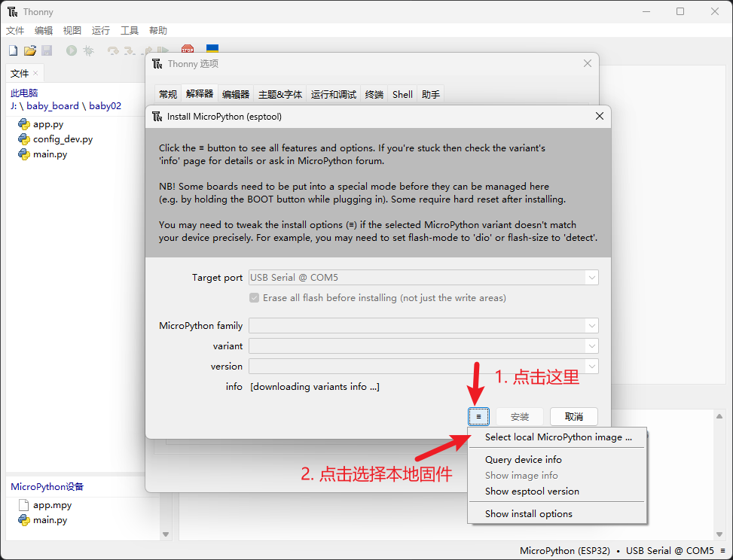Select main.py under 此电脑
This screenshot has height=560, width=733.
50,154
